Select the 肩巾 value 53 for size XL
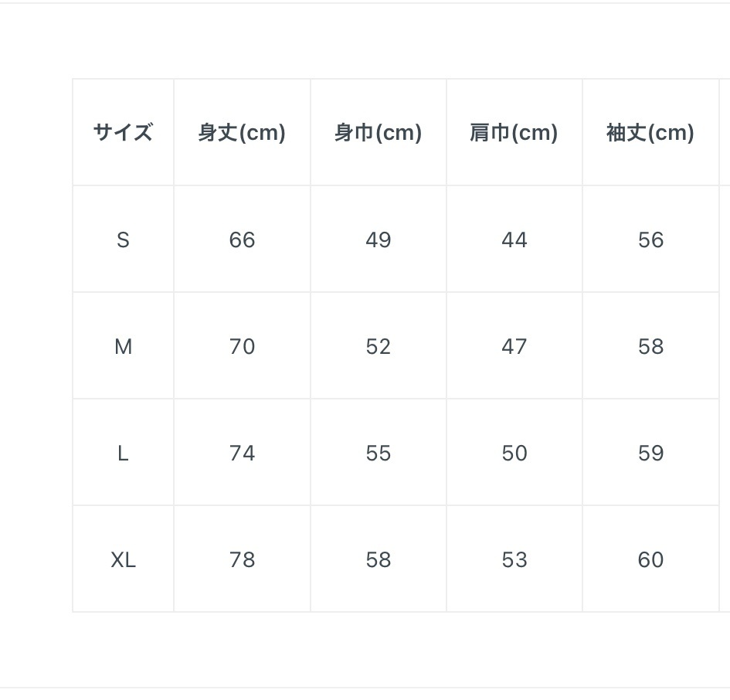Viewport: 730px width, 700px height. pyautogui.click(x=514, y=559)
